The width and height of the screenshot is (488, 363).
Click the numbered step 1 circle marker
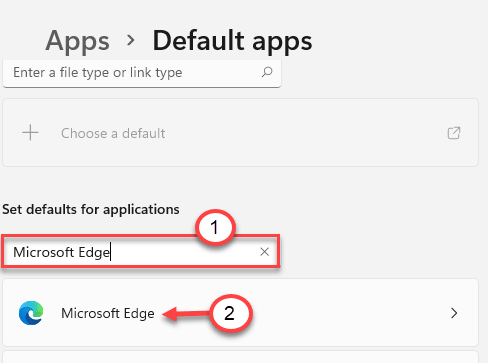click(215, 228)
